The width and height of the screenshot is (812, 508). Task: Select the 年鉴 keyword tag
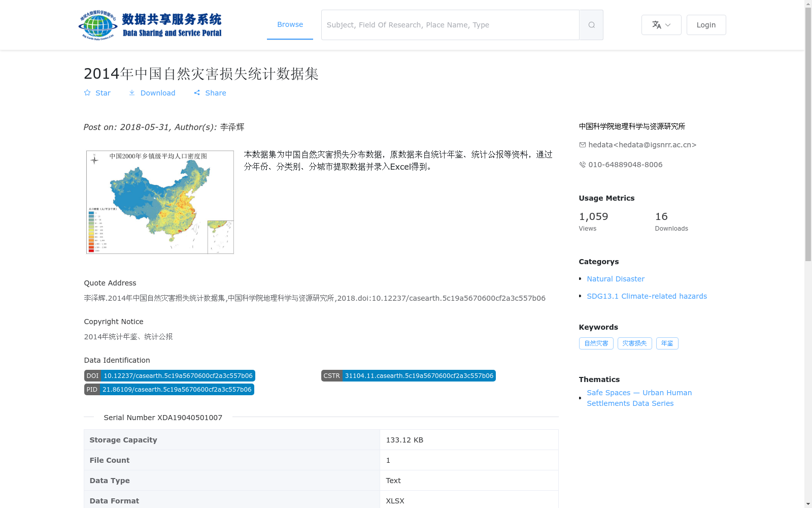(667, 343)
